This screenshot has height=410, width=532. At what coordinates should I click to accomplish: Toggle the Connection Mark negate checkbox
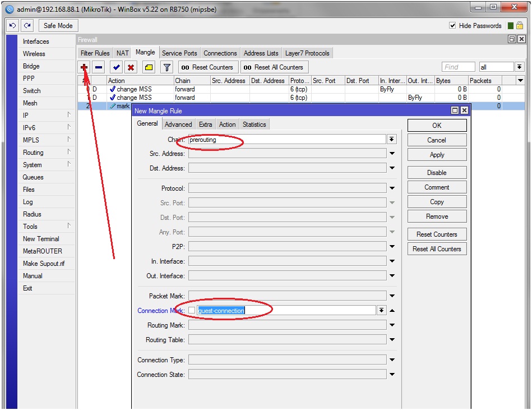192,310
